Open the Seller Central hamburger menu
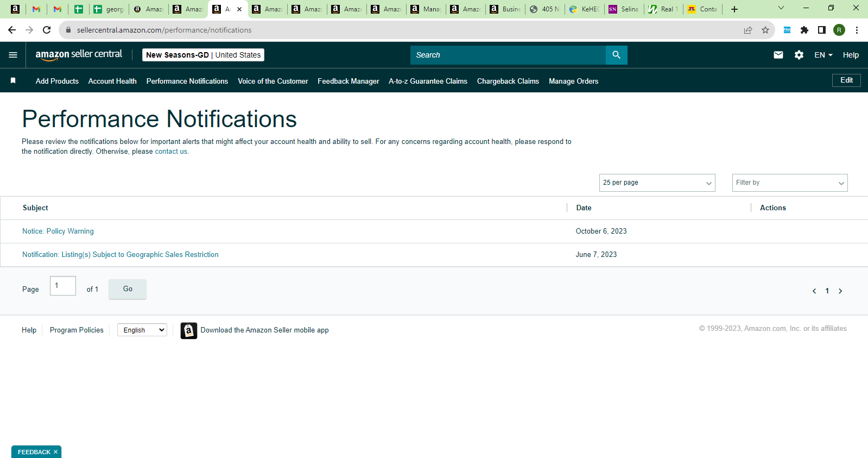868x458 pixels. coord(13,55)
